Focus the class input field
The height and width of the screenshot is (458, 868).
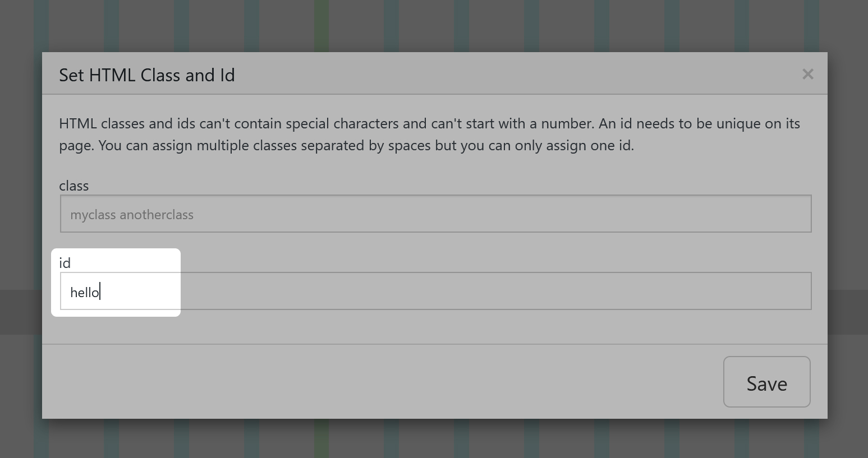(x=435, y=214)
